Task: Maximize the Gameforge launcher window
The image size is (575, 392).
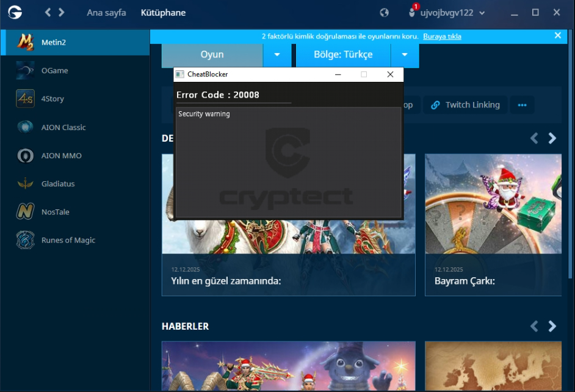Action: pos(535,13)
